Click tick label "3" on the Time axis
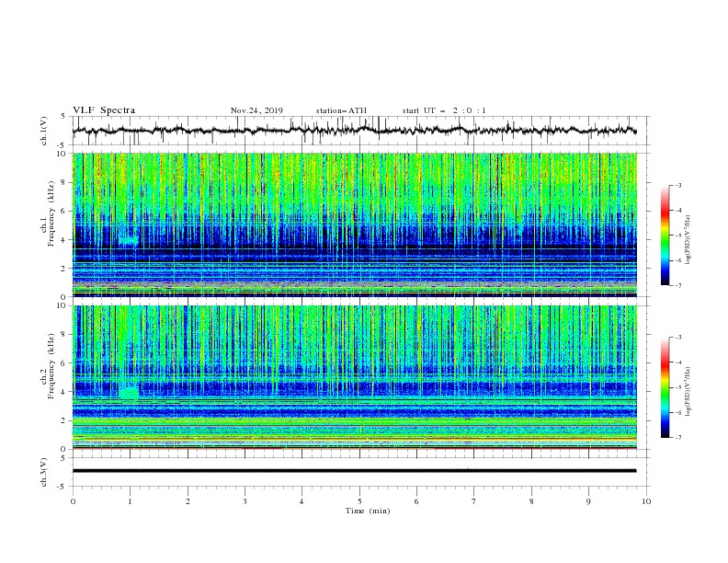The height and width of the screenshot is (563, 728). pyautogui.click(x=245, y=501)
